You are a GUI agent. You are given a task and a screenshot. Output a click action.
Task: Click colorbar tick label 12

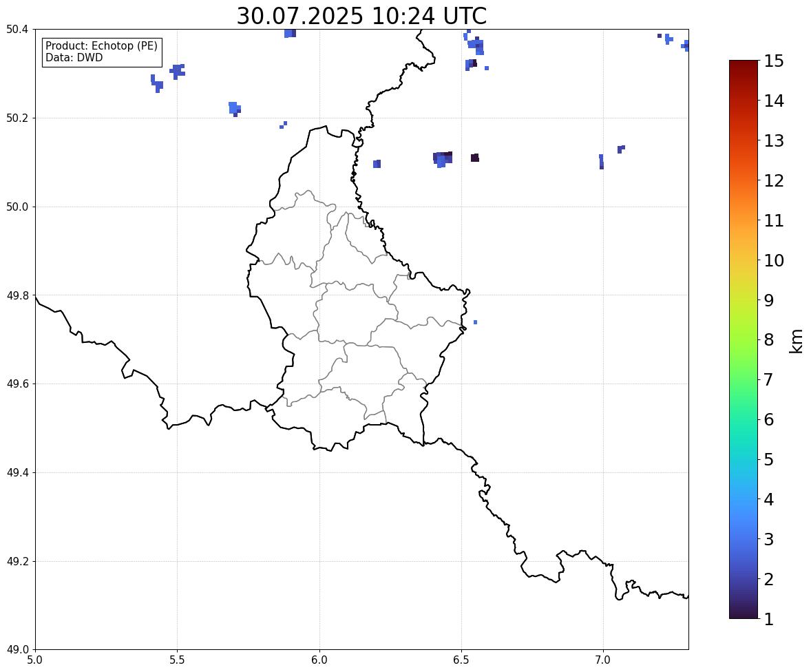pos(774,180)
